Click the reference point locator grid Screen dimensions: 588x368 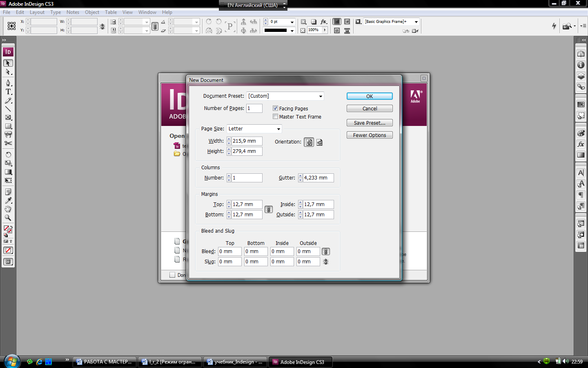[x=11, y=26]
